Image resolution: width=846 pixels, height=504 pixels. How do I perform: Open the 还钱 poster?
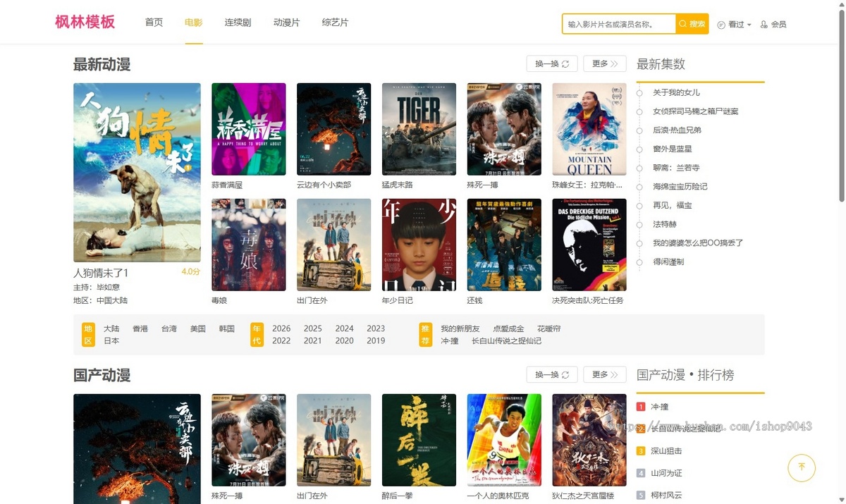pyautogui.click(x=504, y=245)
